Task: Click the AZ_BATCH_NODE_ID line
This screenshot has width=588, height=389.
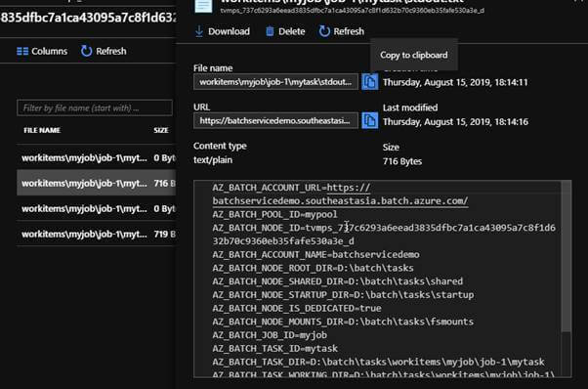Action: [x=384, y=235]
